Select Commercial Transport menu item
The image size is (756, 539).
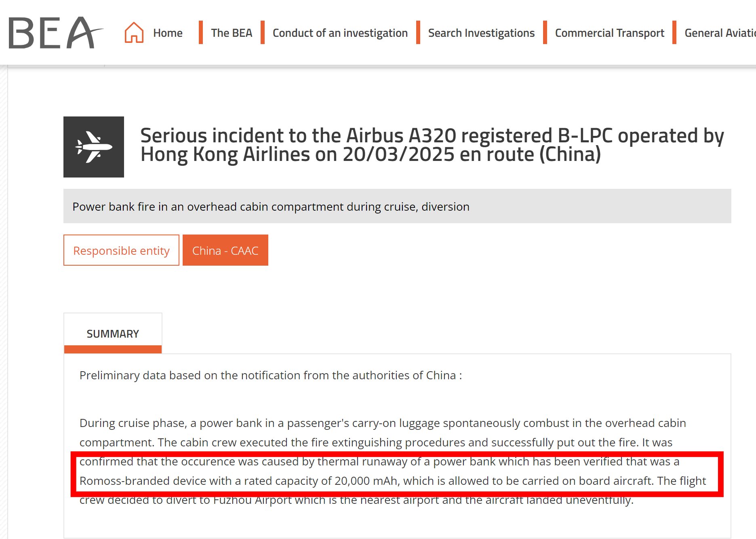coord(609,33)
